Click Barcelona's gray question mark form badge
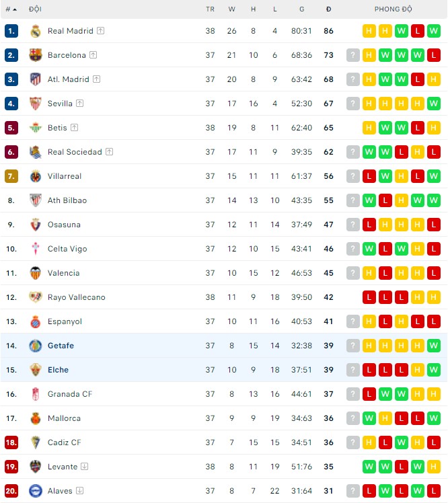Viewport: 448px width, 503px height. [353, 55]
